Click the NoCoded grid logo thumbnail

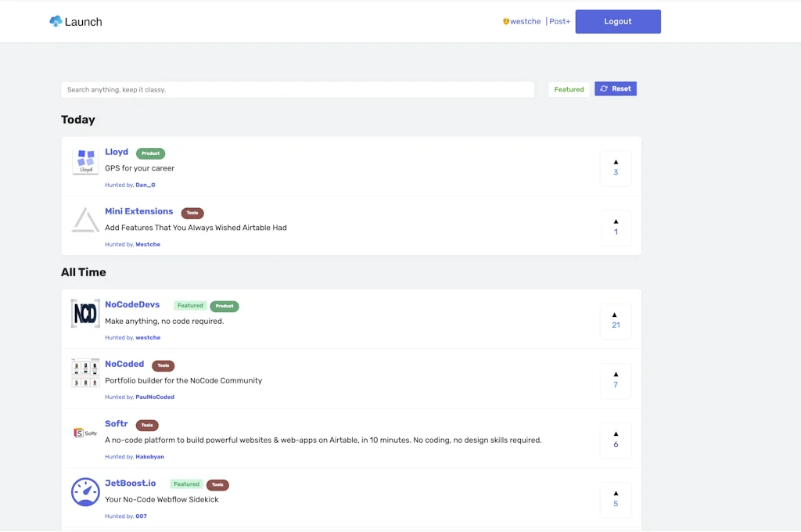[x=85, y=373]
